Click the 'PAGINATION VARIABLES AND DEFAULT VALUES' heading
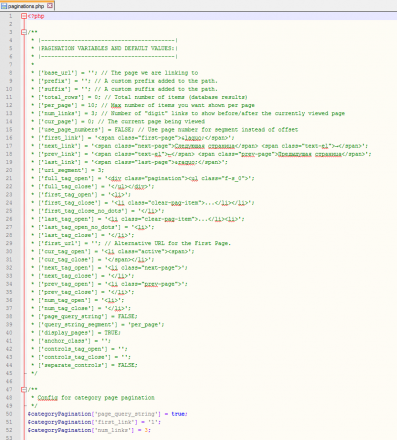Viewport: 397px width, 440px height. point(107,48)
